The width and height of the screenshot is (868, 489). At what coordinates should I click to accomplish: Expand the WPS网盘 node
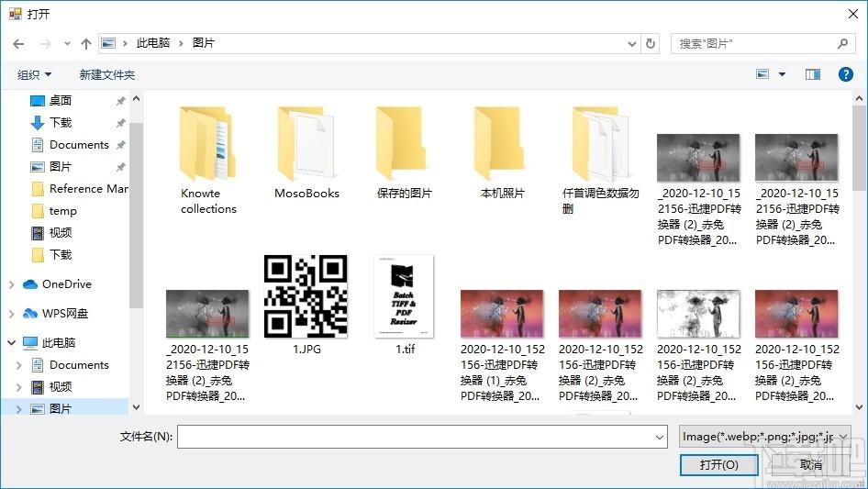tap(12, 314)
